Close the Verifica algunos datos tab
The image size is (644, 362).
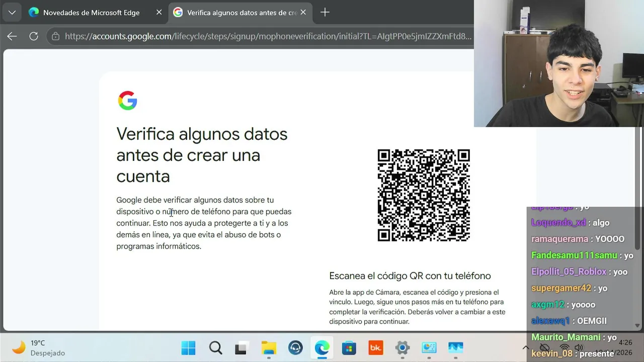303,13
